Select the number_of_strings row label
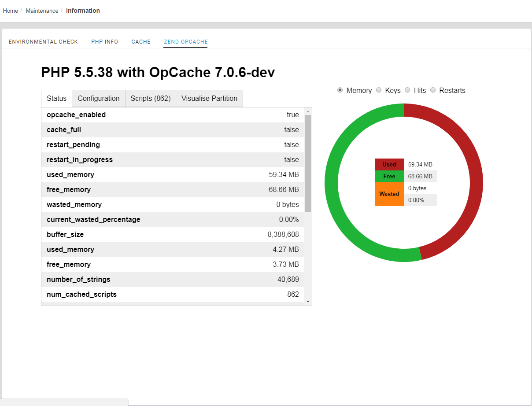532x406 pixels. click(78, 280)
